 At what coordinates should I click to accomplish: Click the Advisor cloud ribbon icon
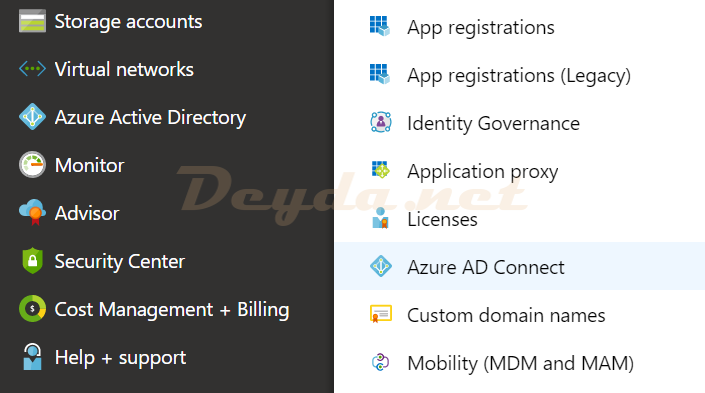[x=32, y=212]
